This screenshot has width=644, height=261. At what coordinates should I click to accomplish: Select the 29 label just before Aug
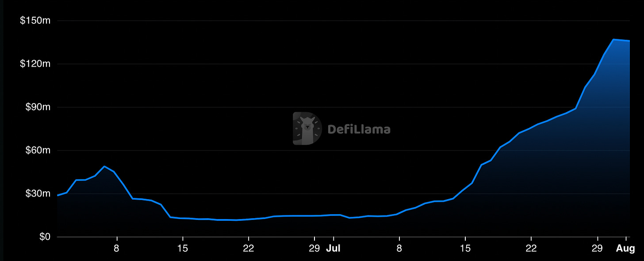click(x=597, y=248)
